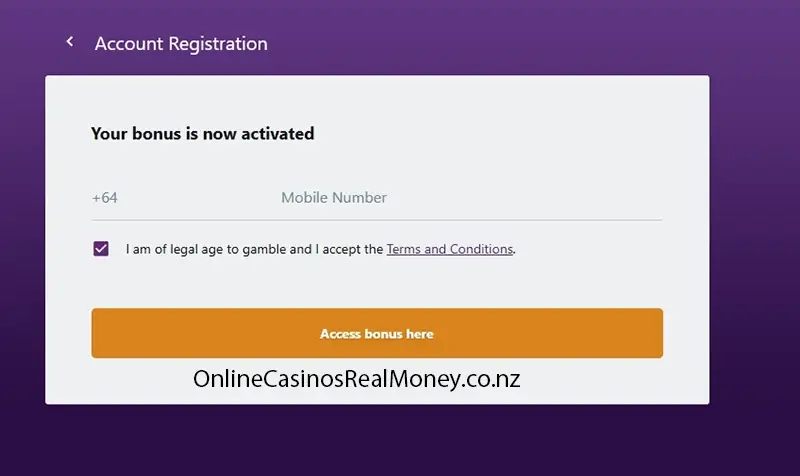Click the back arrow icon
This screenshot has height=476, width=800.
coord(70,42)
